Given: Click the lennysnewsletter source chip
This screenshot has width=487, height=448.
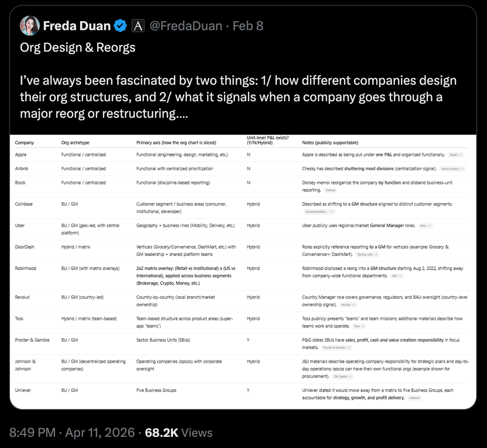Looking at the screenshot, I should [x=319, y=211].
